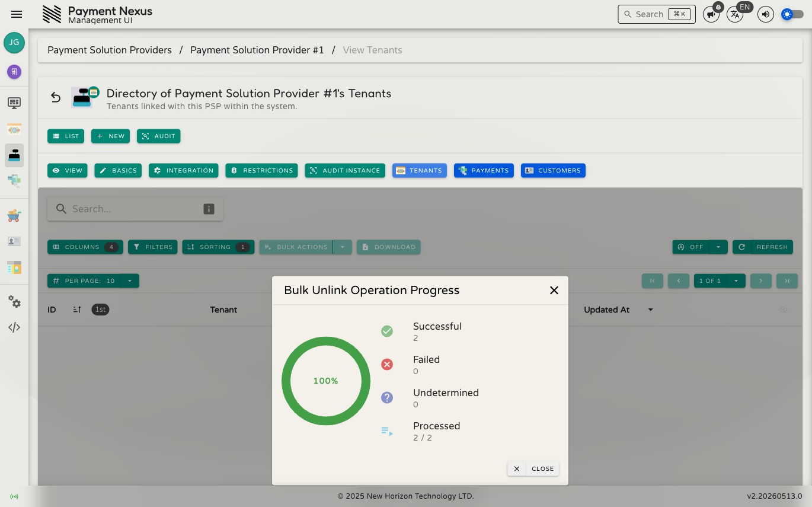Mute sounds with the speaker icon
The width and height of the screenshot is (812, 507).
pyautogui.click(x=766, y=14)
